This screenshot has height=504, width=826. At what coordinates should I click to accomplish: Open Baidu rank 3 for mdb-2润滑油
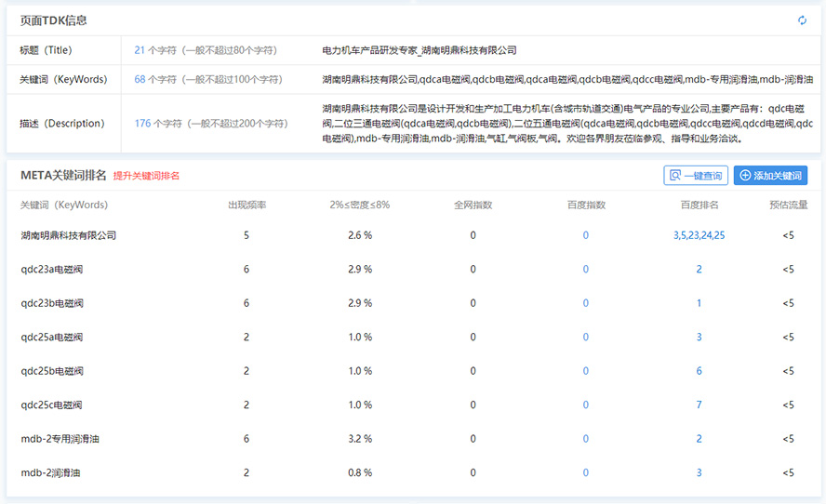coord(699,473)
